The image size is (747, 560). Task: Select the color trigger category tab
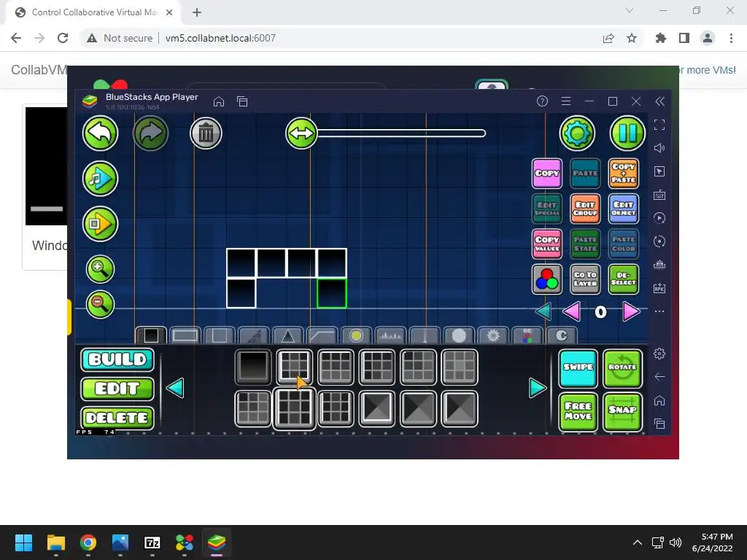527,335
